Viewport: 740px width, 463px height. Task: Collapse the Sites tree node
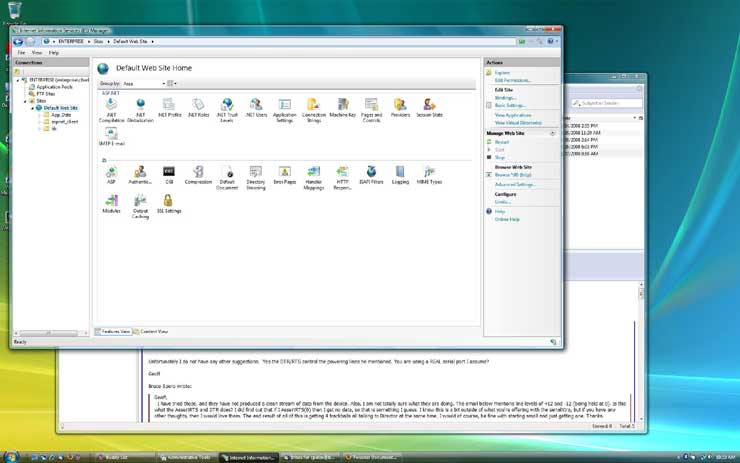25,101
